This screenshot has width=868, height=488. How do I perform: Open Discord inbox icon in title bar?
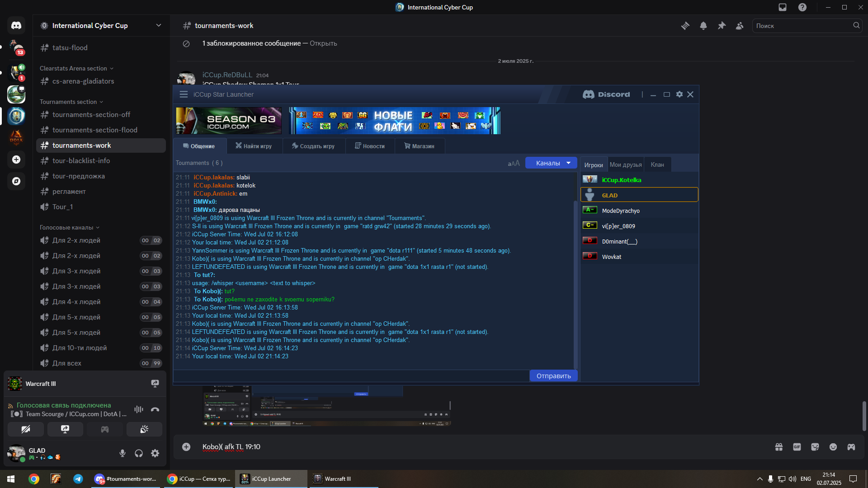(783, 7)
